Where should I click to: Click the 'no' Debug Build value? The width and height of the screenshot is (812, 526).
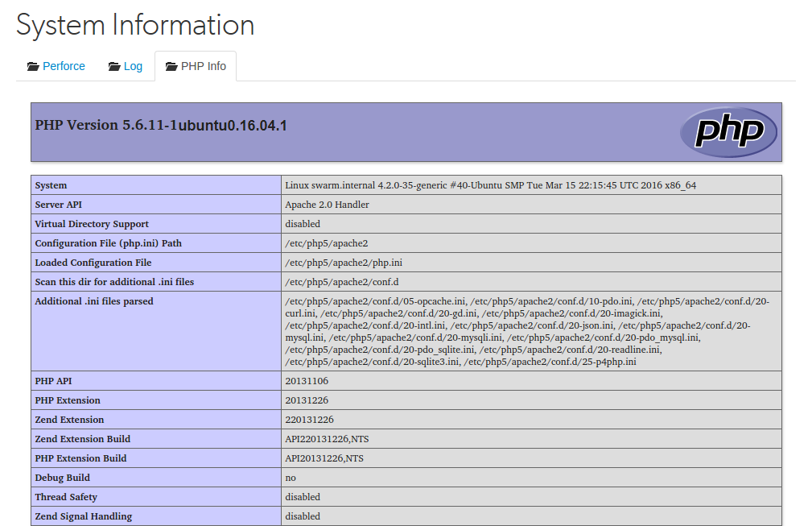tap(291, 478)
